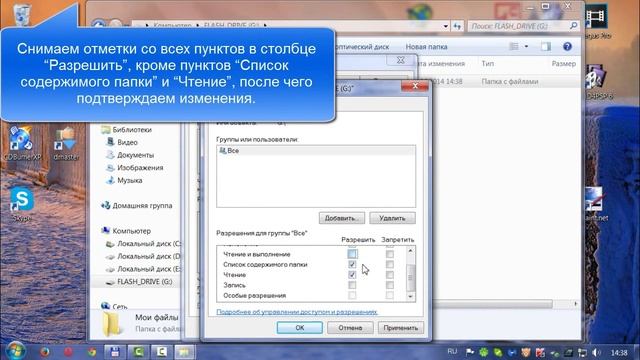This screenshot has width=640, height=360.
Task: Select Сеть in the navigation pane
Action: coord(115,306)
